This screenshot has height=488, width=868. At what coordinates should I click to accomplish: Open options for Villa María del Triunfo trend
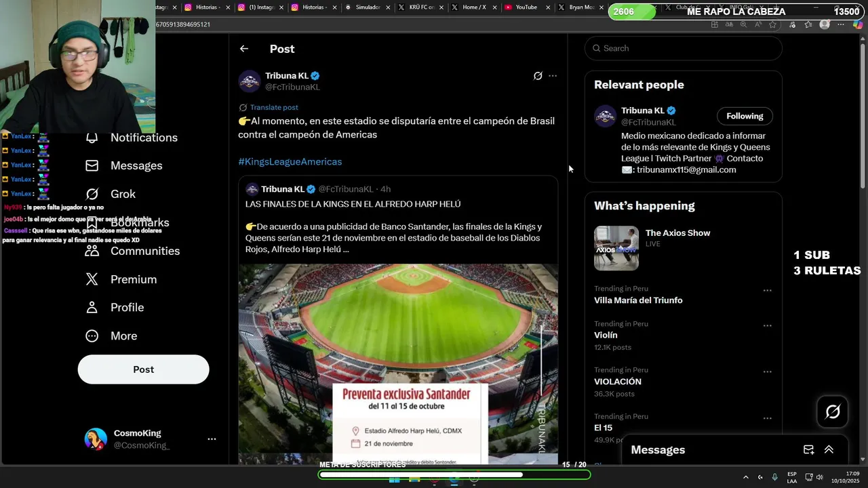point(767,291)
